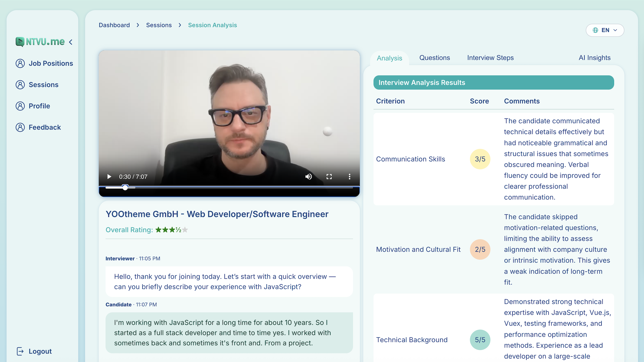The width and height of the screenshot is (644, 362).
Task: Click the Logout icon
Action: click(x=20, y=351)
